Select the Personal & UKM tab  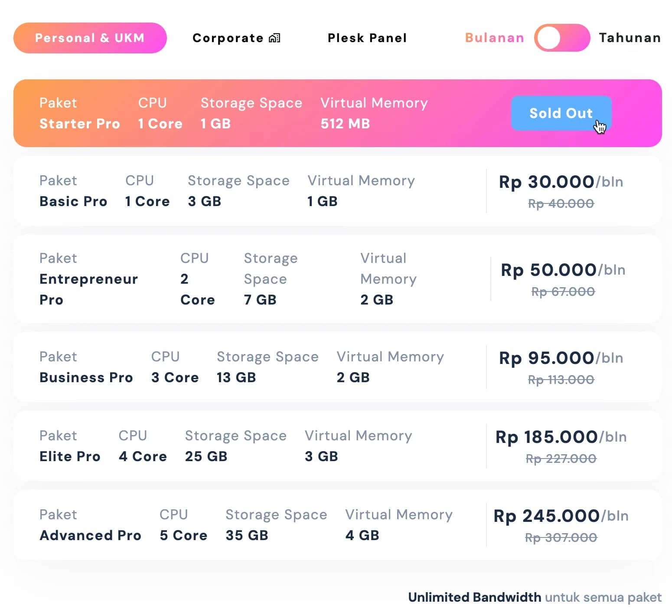point(90,38)
